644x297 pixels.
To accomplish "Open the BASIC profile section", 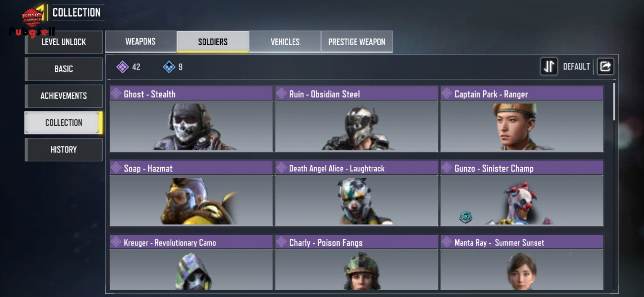I will click(x=64, y=69).
